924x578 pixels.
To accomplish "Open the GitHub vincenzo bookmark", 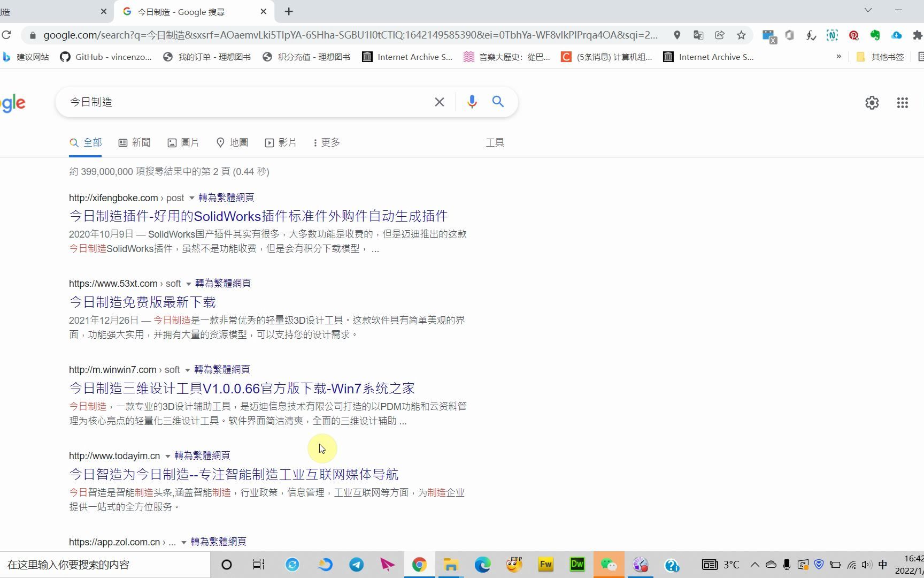I will 106,57.
